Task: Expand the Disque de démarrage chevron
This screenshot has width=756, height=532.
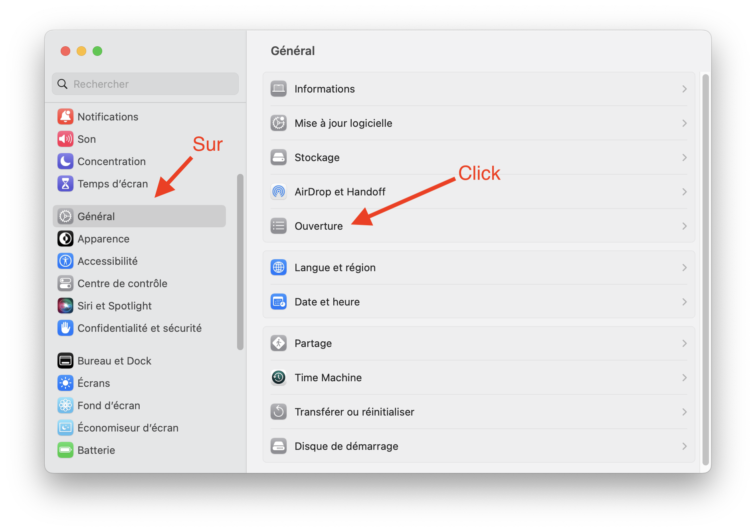Action: point(684,446)
